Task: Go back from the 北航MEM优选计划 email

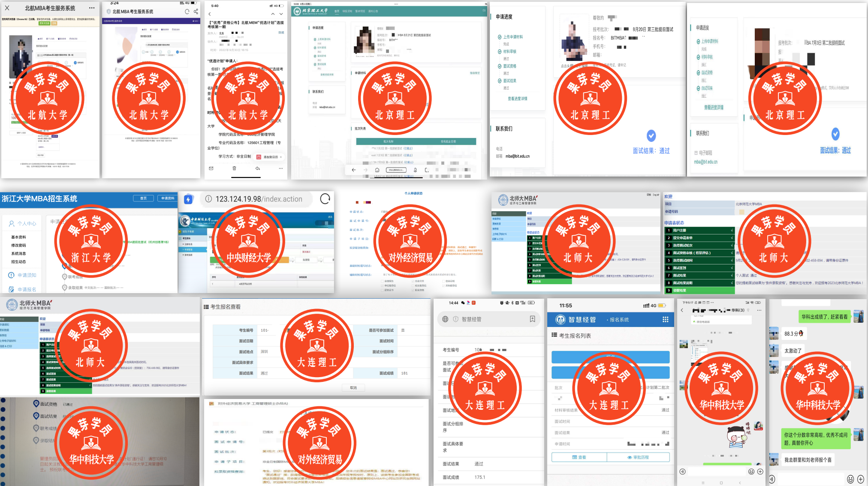Action: (x=210, y=14)
